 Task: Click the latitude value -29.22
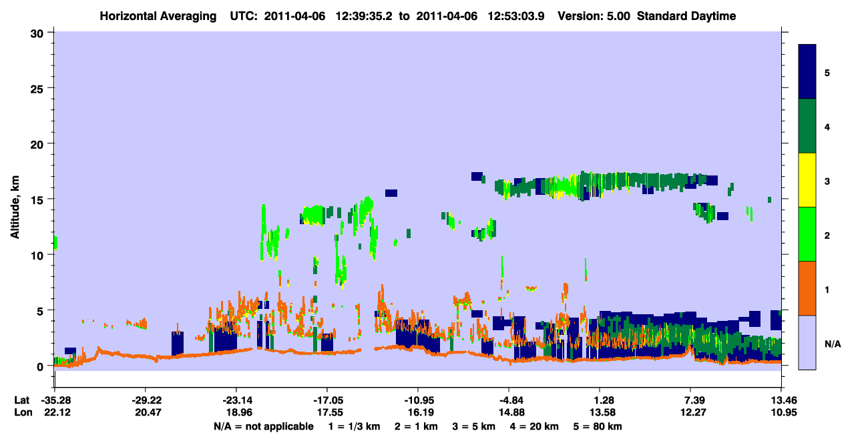[x=144, y=400]
